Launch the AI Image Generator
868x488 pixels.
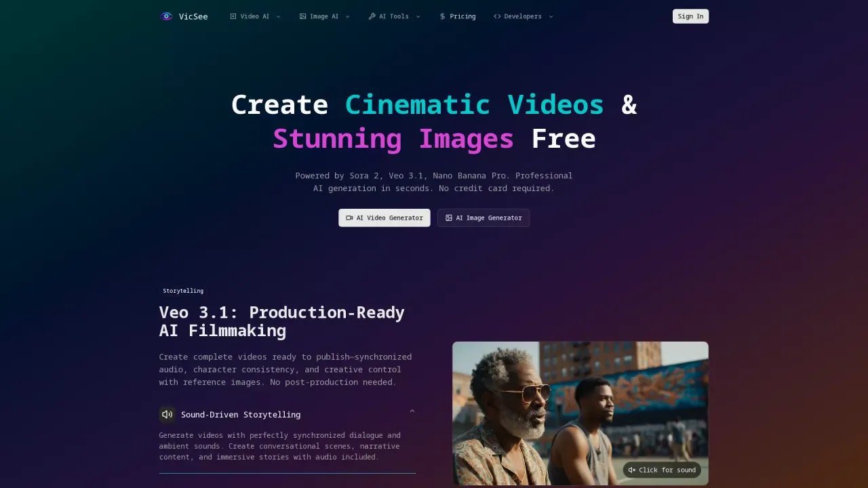(484, 218)
